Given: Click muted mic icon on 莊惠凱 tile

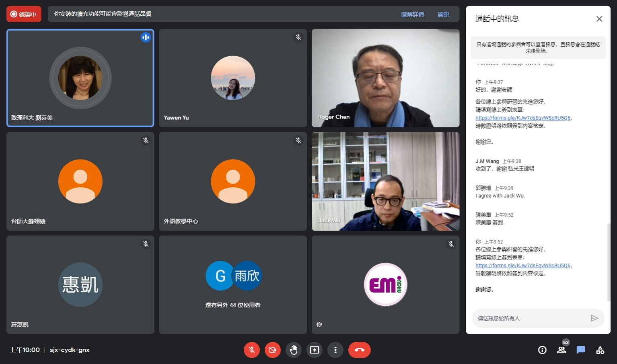Looking at the screenshot, I should point(146,244).
